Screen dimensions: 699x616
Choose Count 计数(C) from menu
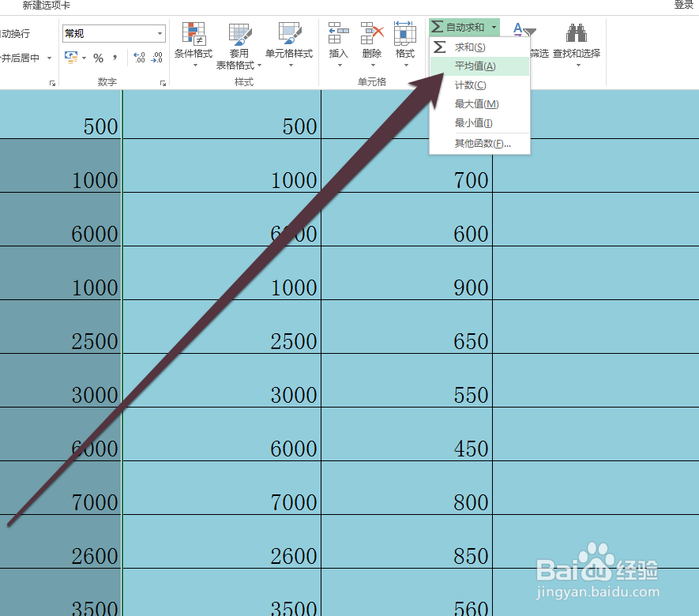pyautogui.click(x=479, y=85)
